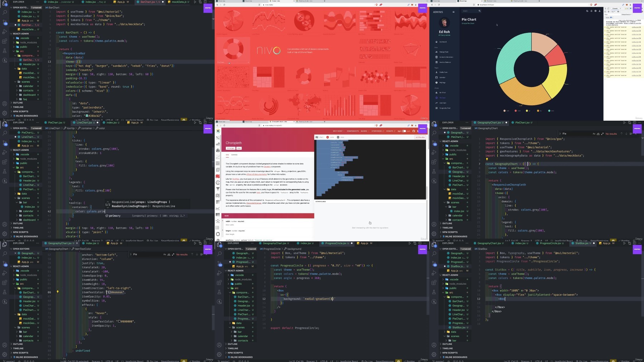644x362 pixels.
Task: Click the roll the dice button
Action: pyautogui.click(x=420, y=137)
